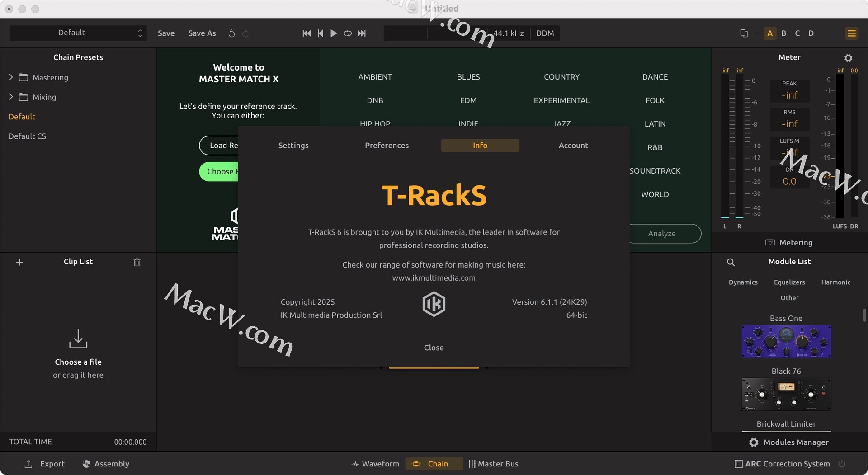Select the Bass One module thumbnail
The width and height of the screenshot is (868, 475).
tap(786, 342)
